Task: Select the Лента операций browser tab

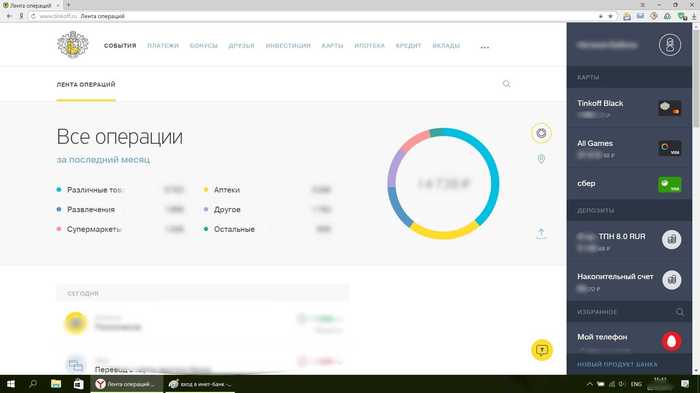Action: point(31,5)
